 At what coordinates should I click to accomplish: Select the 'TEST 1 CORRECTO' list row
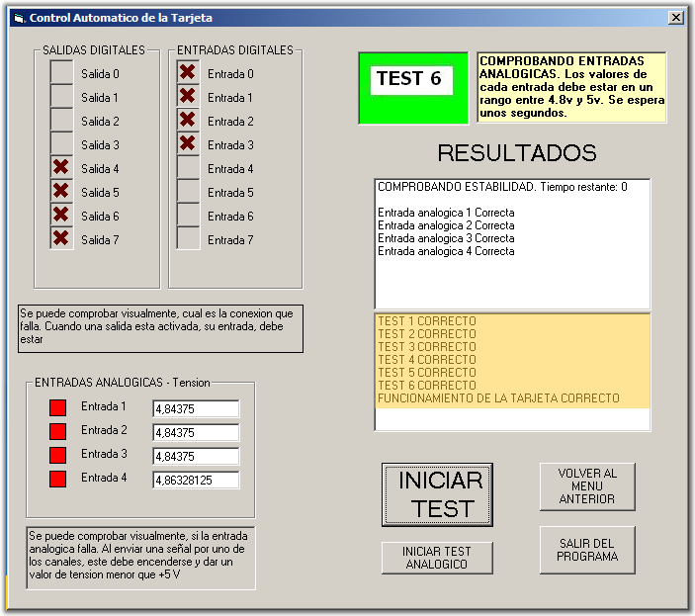coord(513,320)
